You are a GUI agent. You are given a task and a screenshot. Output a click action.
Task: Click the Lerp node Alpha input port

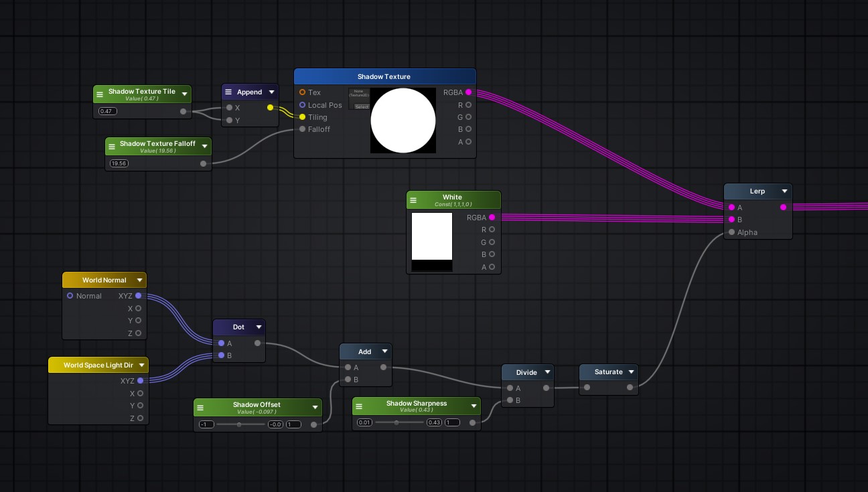pyautogui.click(x=731, y=232)
